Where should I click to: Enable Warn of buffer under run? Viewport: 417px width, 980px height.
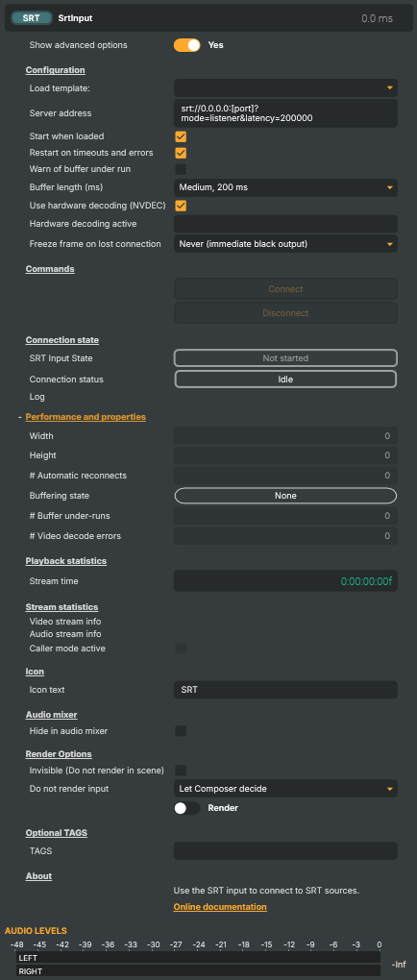click(181, 169)
